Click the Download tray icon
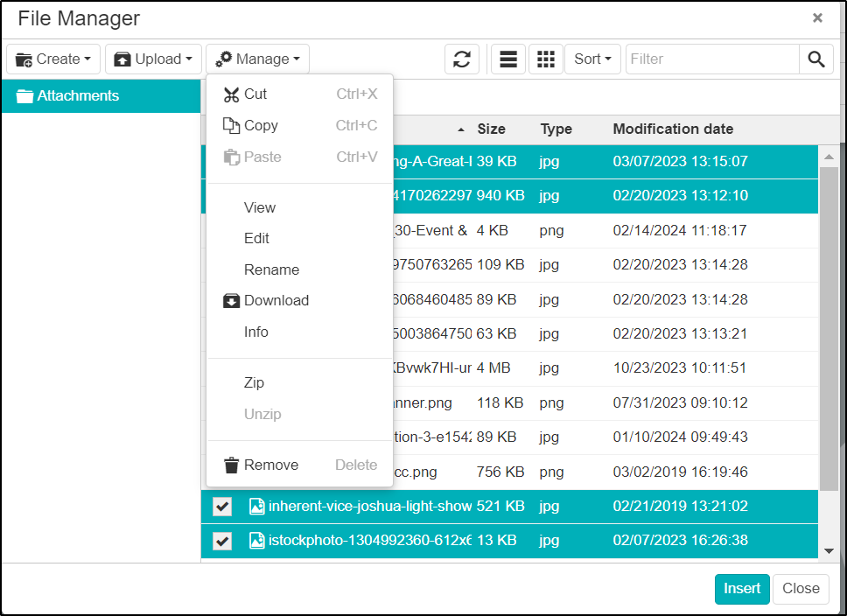Screen dimensions: 847x616 coord(231,301)
